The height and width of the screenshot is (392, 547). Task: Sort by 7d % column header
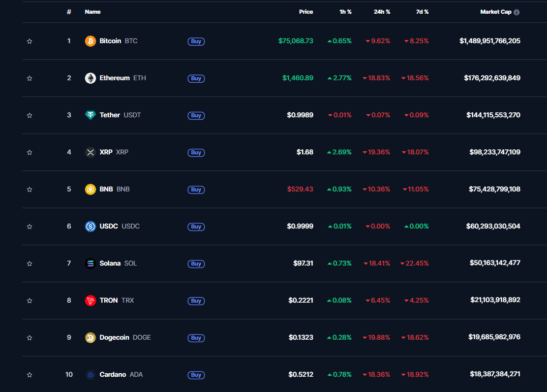click(x=422, y=12)
